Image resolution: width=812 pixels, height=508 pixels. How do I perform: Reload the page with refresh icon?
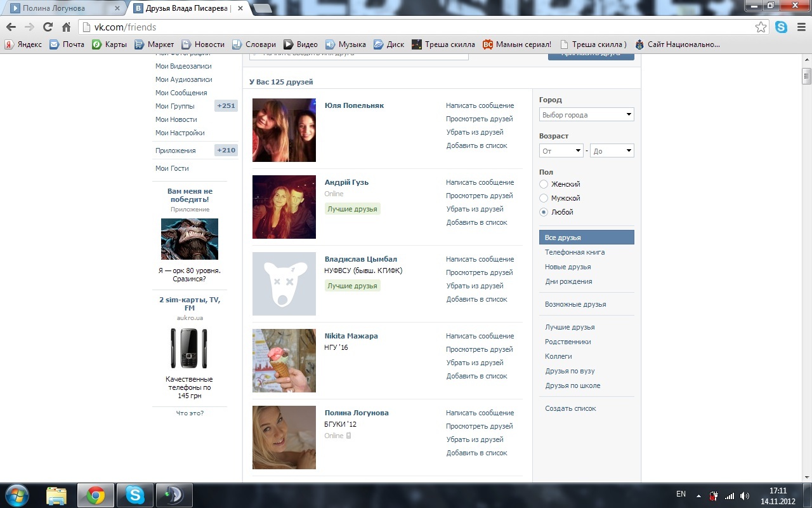pos(48,27)
